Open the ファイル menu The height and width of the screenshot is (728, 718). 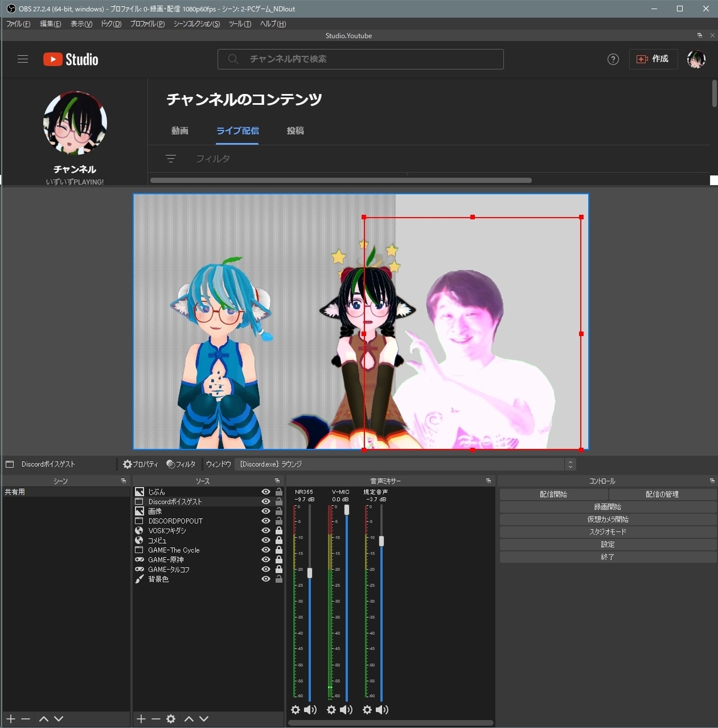click(x=18, y=24)
